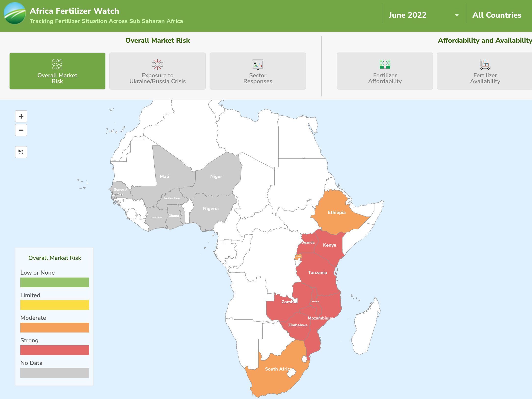Switch to the Affordability and Availability section
This screenshot has height=399, width=532.
tap(485, 40)
